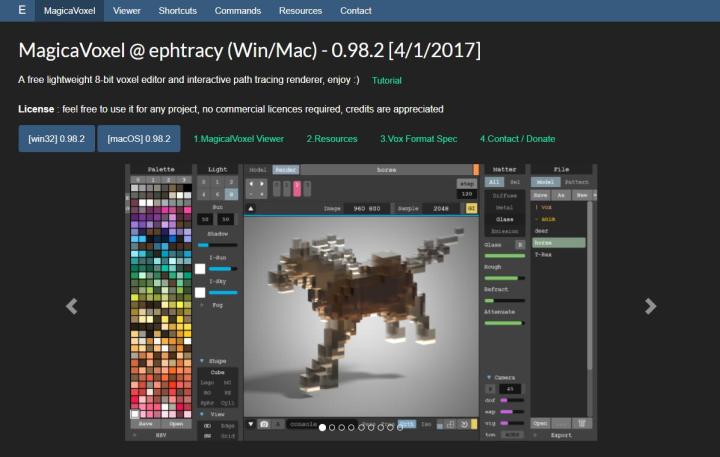Screen dimensions: 720x457
Task: Click the pink highlighted column icon in render toolbar
Action: 297,188
